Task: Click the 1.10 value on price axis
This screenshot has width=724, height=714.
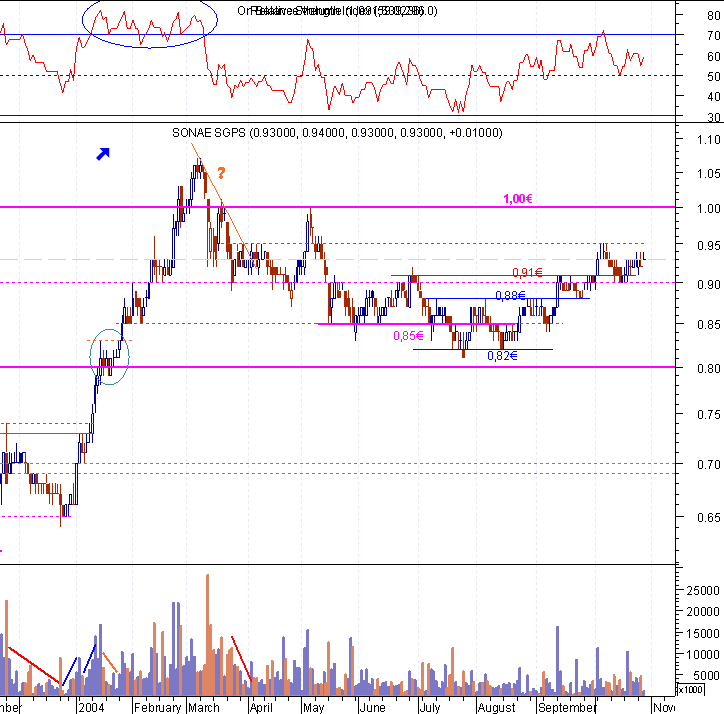Action: (709, 139)
